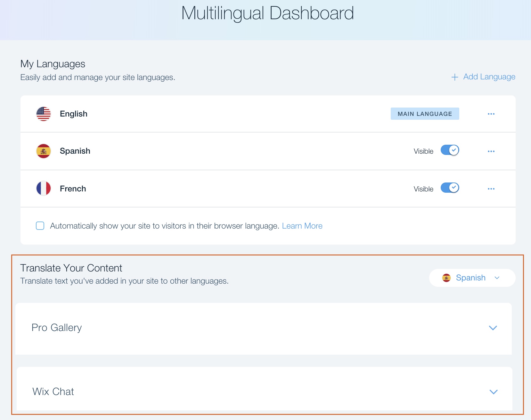Click the Translate Your Content heading
This screenshot has height=420, width=531.
coord(71,268)
